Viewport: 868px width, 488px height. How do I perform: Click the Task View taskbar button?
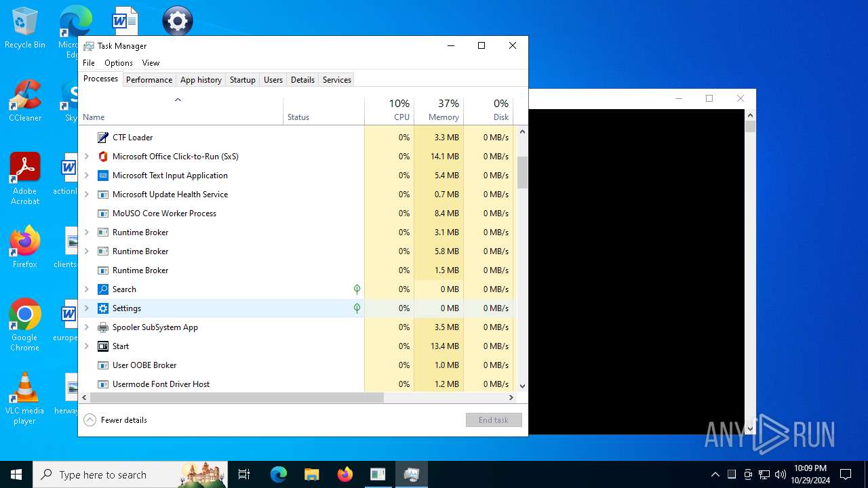tap(244, 474)
